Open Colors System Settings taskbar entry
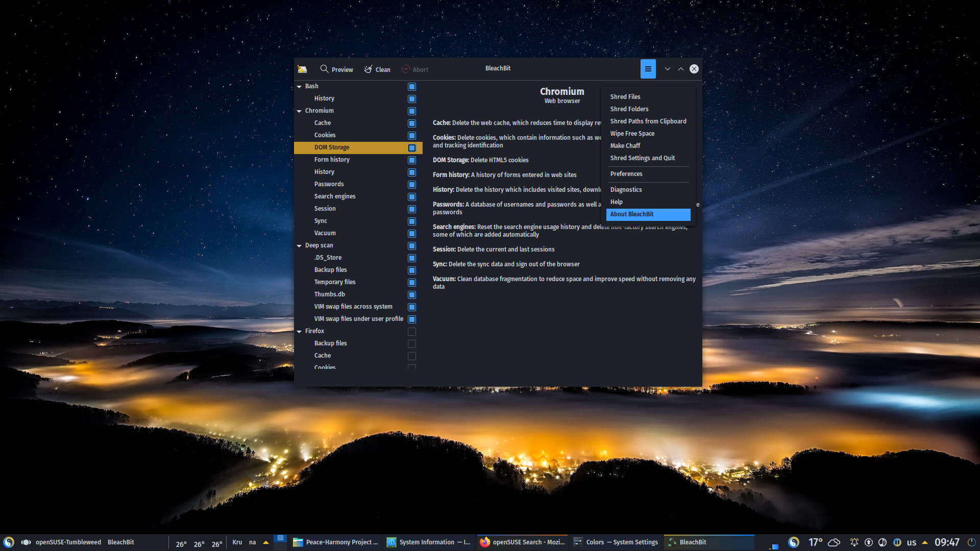This screenshot has height=551, width=980. (x=616, y=542)
